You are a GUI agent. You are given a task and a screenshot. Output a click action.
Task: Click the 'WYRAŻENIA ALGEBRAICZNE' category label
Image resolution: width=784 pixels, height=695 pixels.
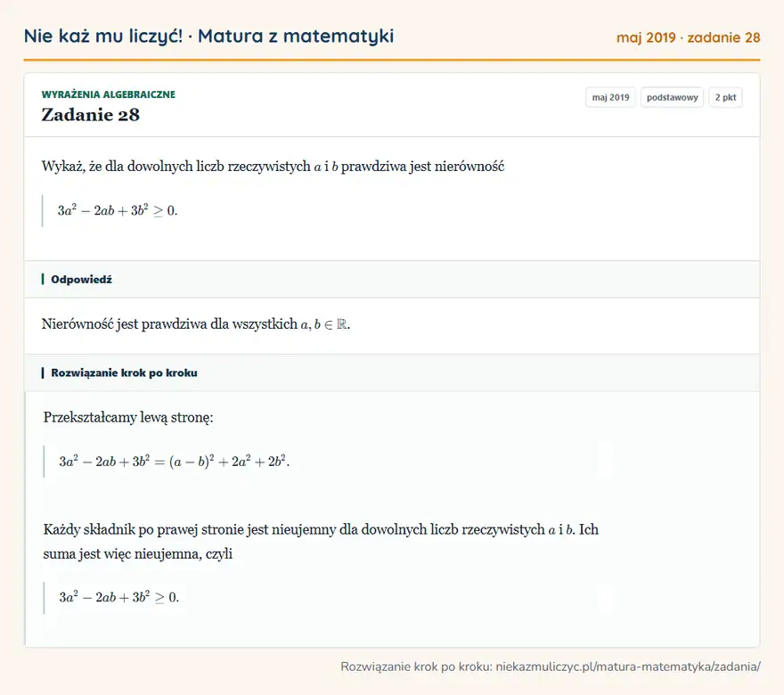(109, 94)
